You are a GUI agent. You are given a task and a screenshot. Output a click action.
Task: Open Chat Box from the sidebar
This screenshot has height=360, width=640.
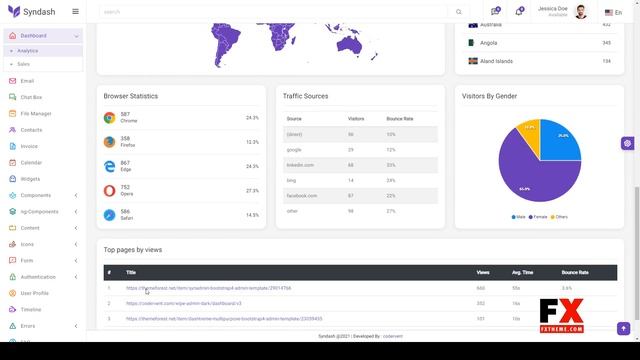pos(31,97)
